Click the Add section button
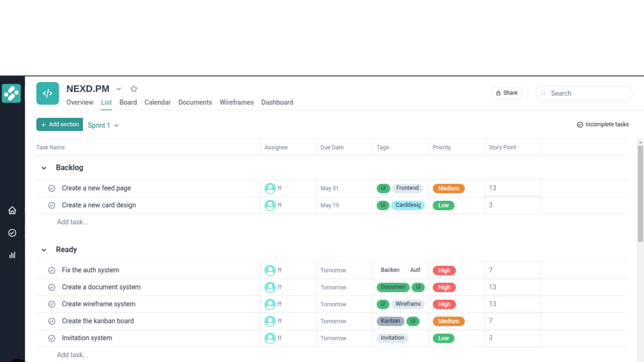Image resolution: width=644 pixels, height=362 pixels. (x=60, y=124)
